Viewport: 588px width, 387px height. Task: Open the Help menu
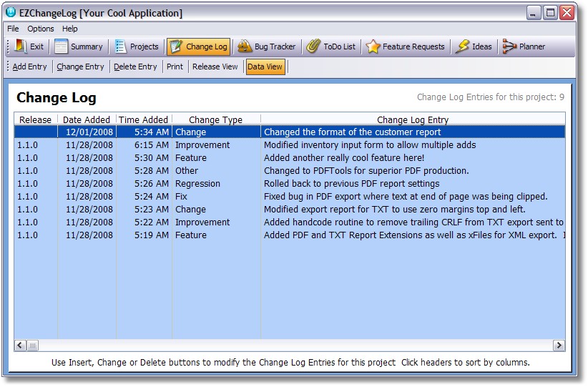point(70,29)
